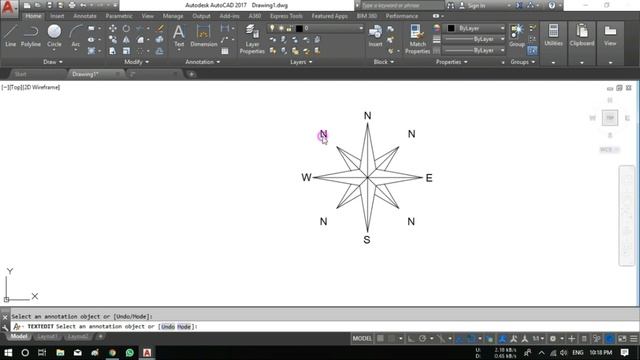
Task: Start the Dimension tool
Action: (x=203, y=35)
